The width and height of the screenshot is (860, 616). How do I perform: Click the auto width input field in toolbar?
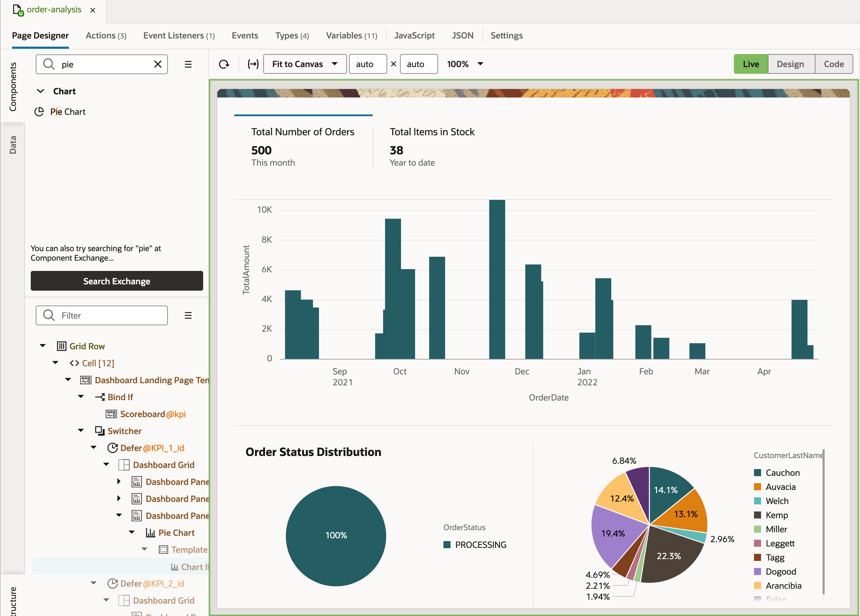pyautogui.click(x=368, y=64)
